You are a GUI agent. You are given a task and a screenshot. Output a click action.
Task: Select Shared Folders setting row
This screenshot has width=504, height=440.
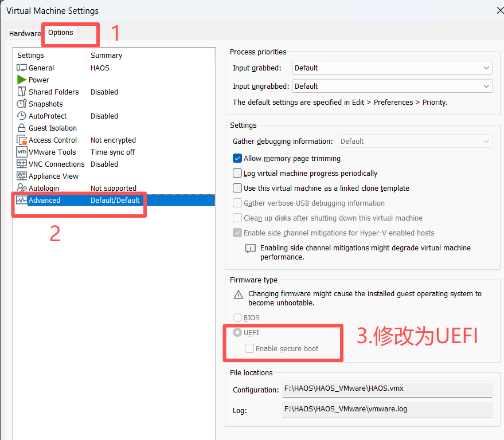coord(114,92)
